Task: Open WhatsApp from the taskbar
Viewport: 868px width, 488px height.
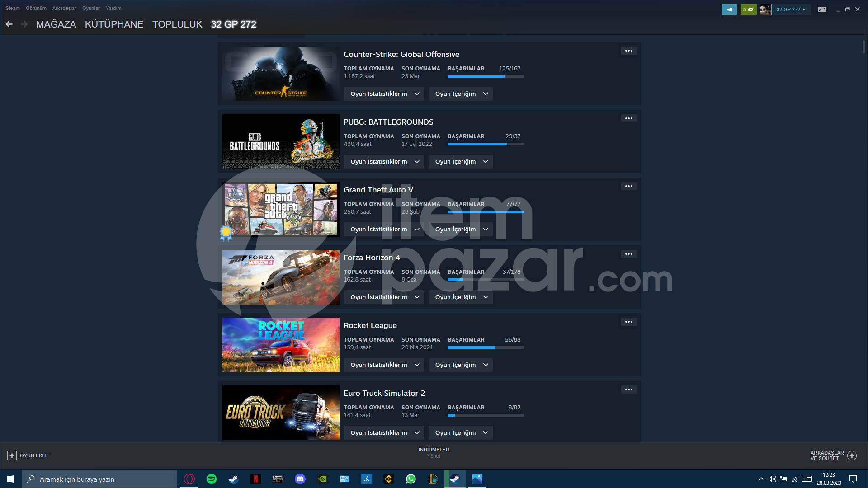Action: (411, 479)
